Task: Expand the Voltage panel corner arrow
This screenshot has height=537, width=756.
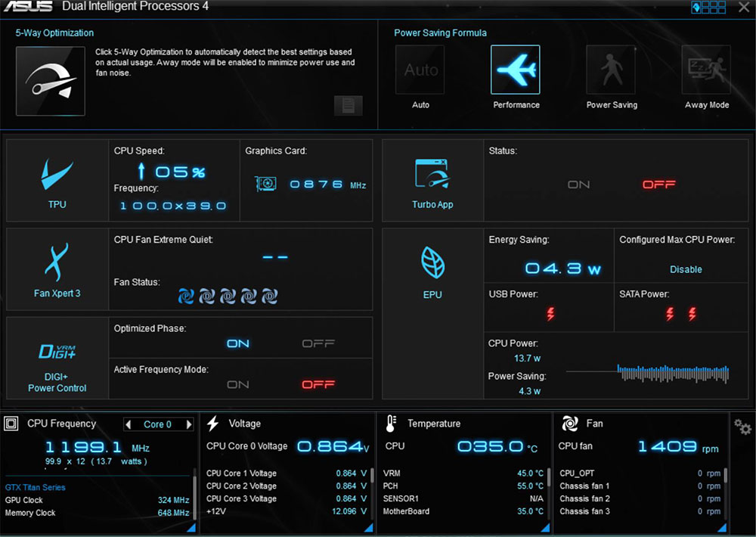Action: [367, 527]
